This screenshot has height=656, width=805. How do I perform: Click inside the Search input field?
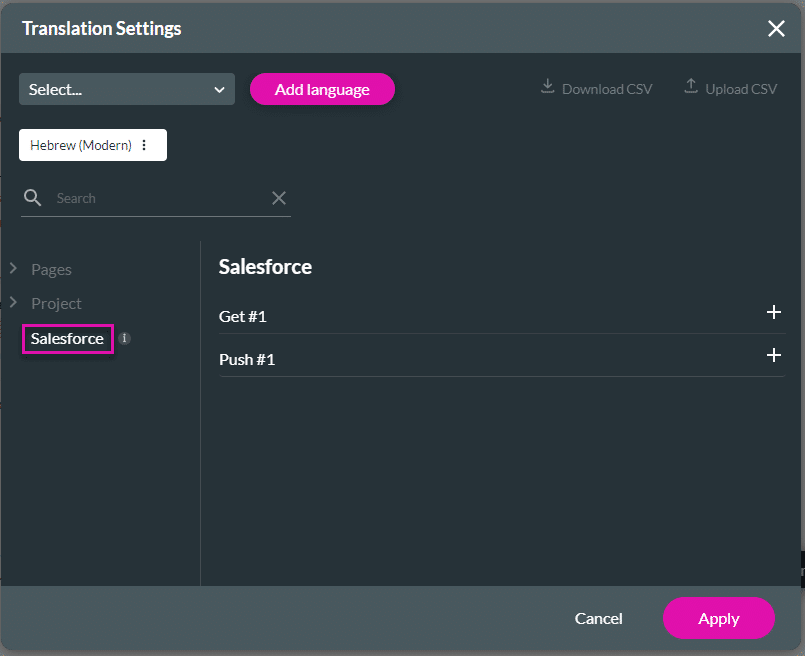[x=150, y=197]
